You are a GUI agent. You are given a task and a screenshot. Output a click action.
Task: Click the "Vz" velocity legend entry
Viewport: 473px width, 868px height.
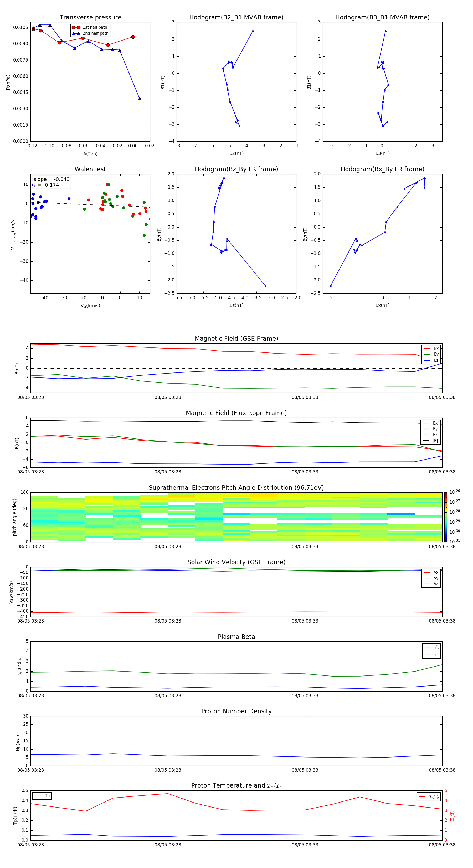click(431, 584)
